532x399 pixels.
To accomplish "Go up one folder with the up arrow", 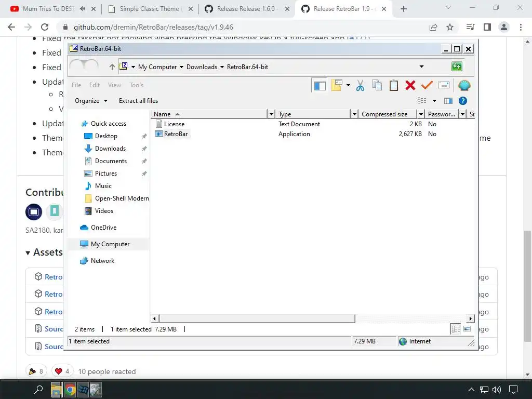I will click(x=112, y=67).
